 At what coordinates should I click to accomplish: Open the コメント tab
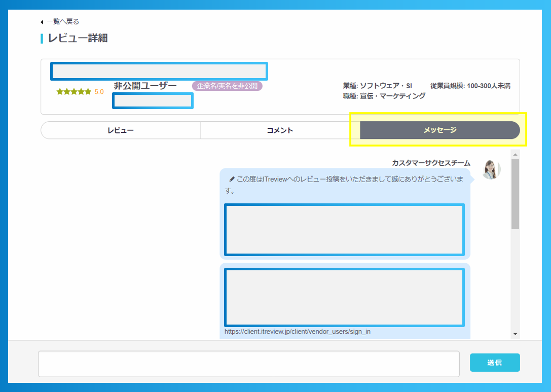point(279,130)
